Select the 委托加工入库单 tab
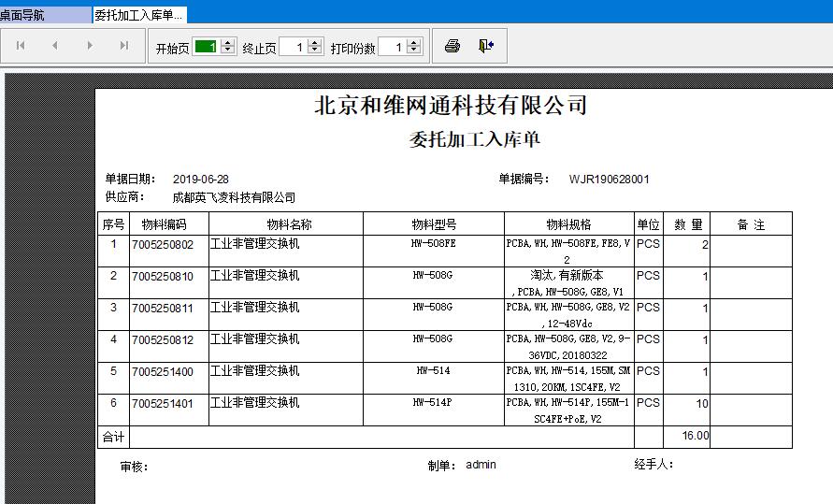The image size is (833, 504). pyautogui.click(x=139, y=15)
